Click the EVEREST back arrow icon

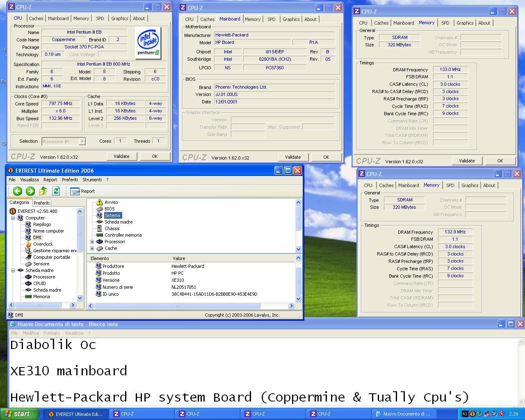click(17, 191)
